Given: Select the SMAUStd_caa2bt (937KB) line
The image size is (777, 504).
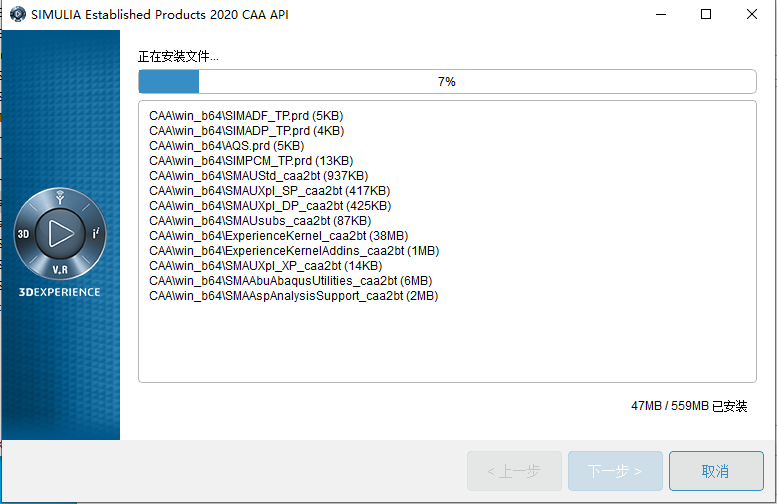Looking at the screenshot, I should (258, 176).
